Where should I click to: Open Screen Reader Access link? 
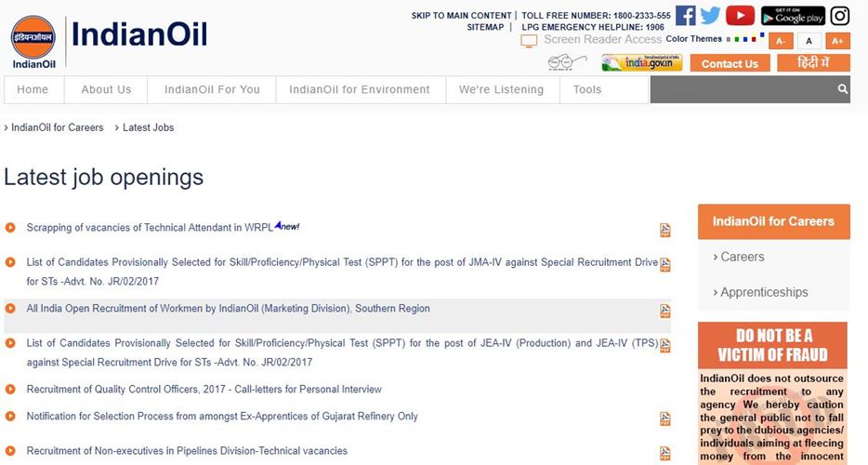pos(603,39)
